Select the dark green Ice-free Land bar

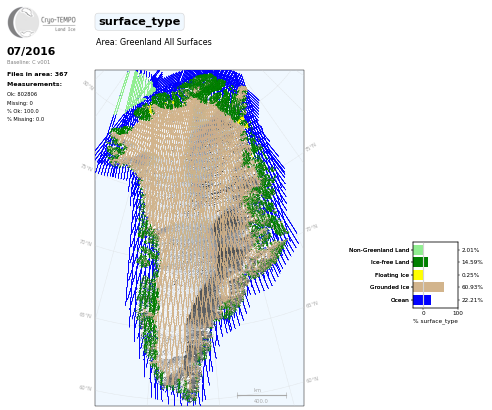[x=420, y=262]
